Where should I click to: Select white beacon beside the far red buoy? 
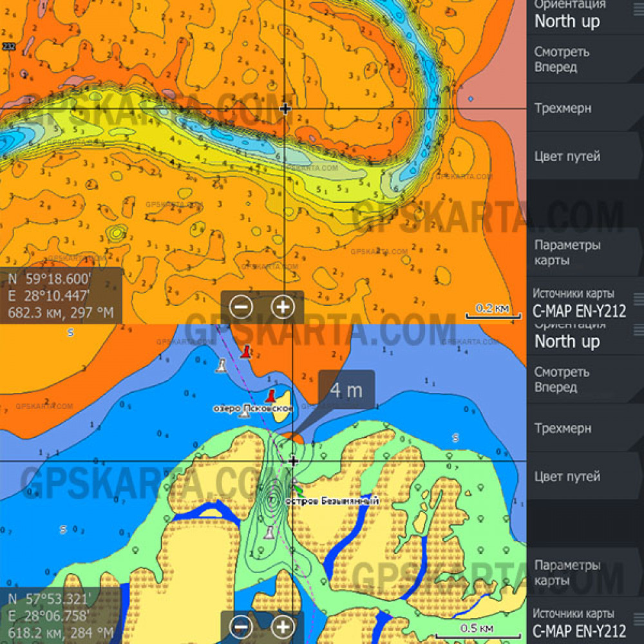(222, 366)
